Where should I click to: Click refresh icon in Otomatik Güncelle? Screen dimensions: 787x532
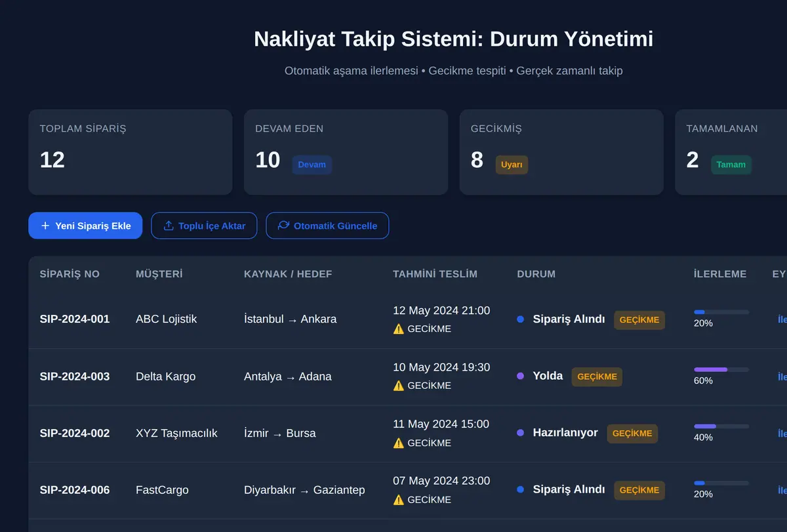[x=283, y=225]
